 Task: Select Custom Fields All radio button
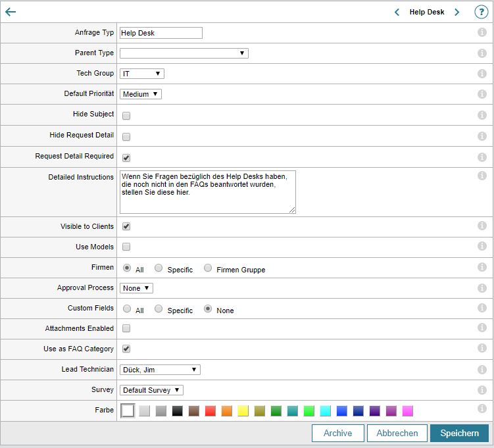point(127,309)
